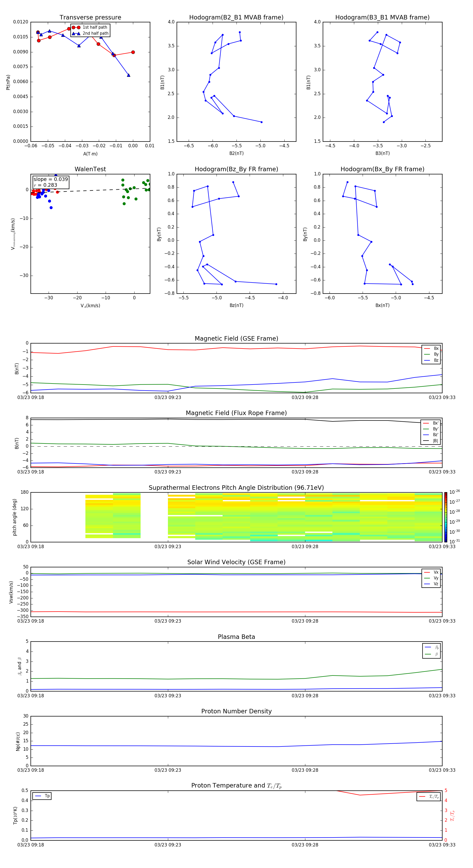The height and width of the screenshot is (868, 473).
Task: Select the 'Hodogram(Bx_By FR frame)' title
Action: (382, 169)
